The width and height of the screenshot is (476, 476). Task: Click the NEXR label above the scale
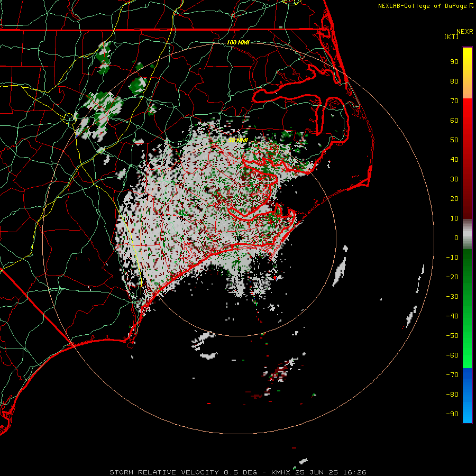pyautogui.click(x=465, y=32)
